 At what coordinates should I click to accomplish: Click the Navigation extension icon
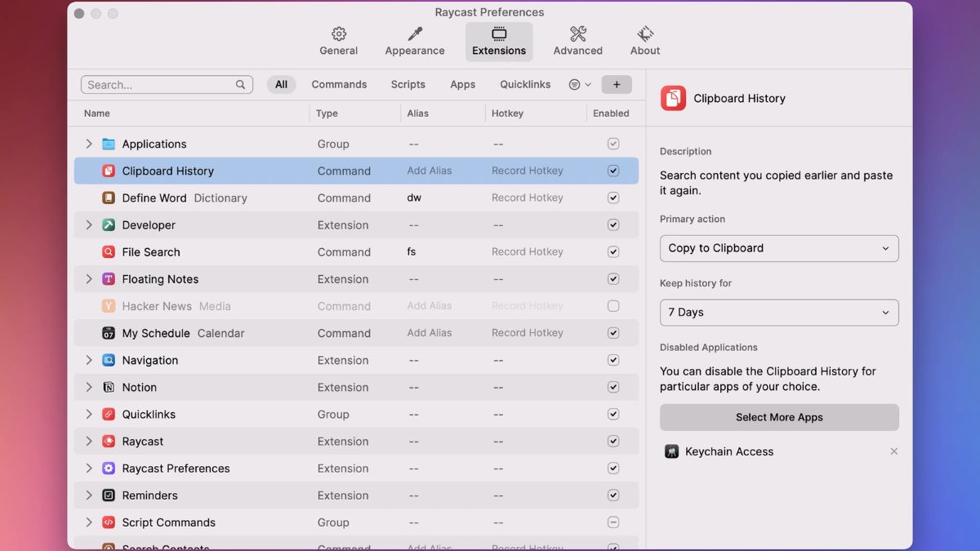tap(109, 360)
